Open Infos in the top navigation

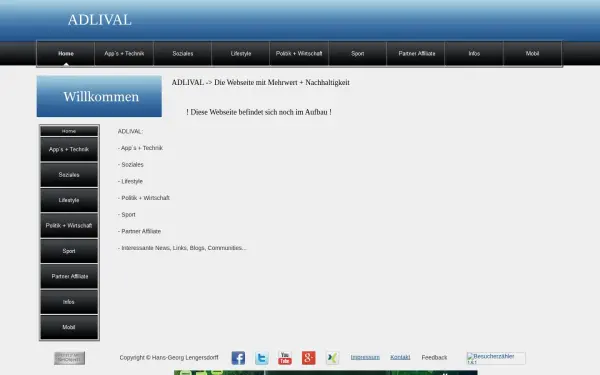coord(474,54)
